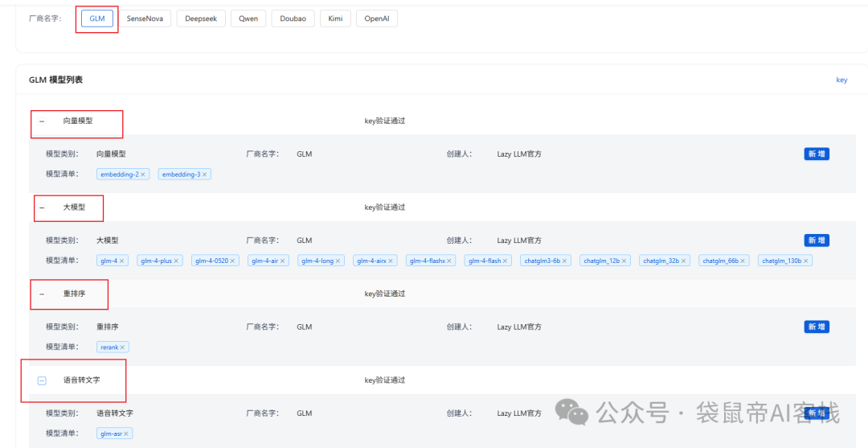Collapse the 向量模型 section

pos(42,121)
